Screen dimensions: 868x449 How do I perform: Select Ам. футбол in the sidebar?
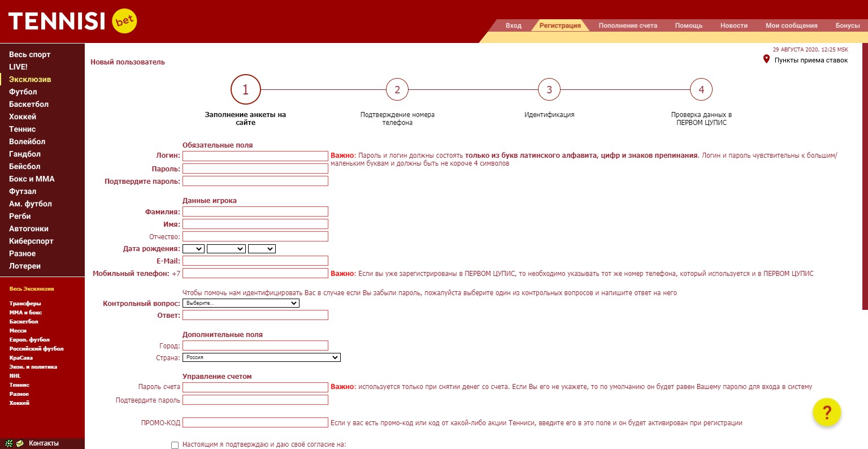31,204
